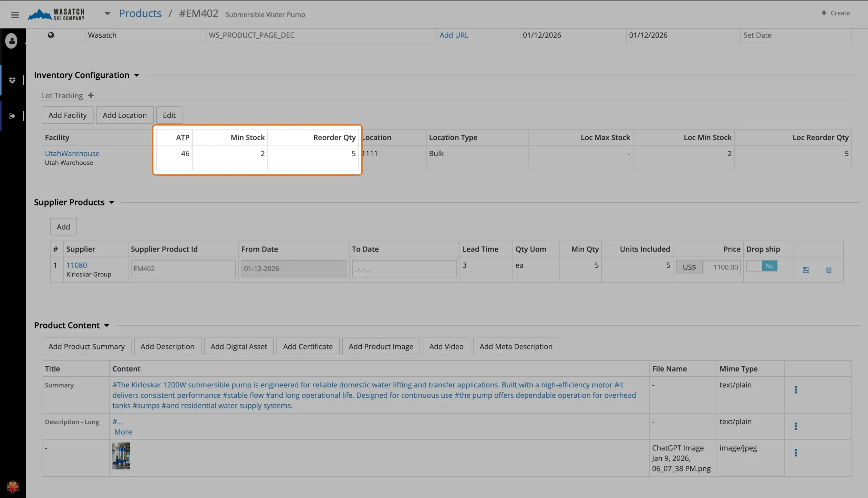Screen dimensions: 868x498
Task: Click Add Video button
Action: click(x=446, y=347)
